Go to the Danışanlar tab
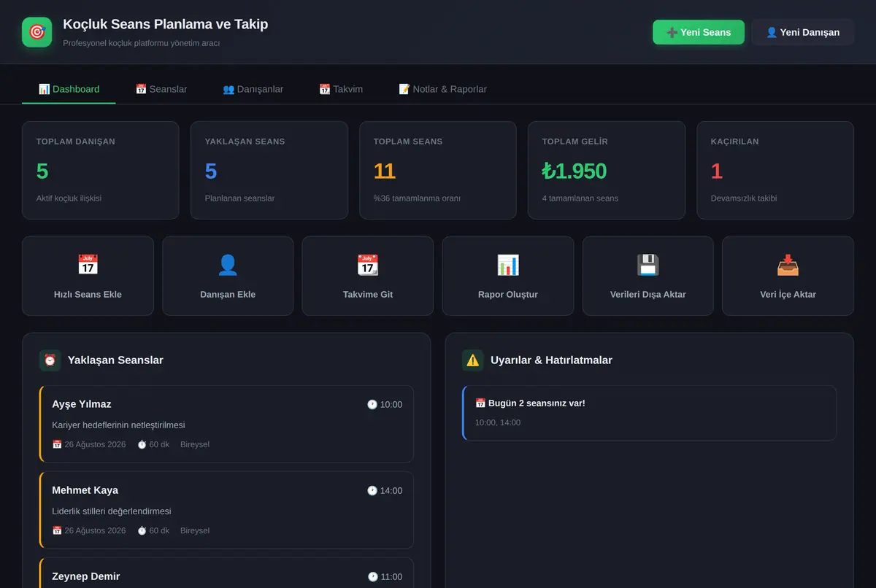876x588 pixels. coord(253,89)
